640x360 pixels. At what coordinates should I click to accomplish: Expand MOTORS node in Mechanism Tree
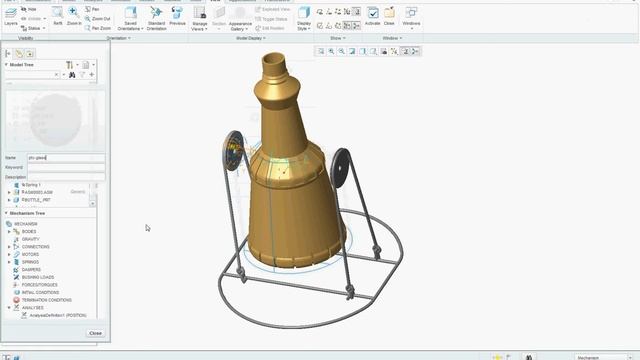click(9, 254)
